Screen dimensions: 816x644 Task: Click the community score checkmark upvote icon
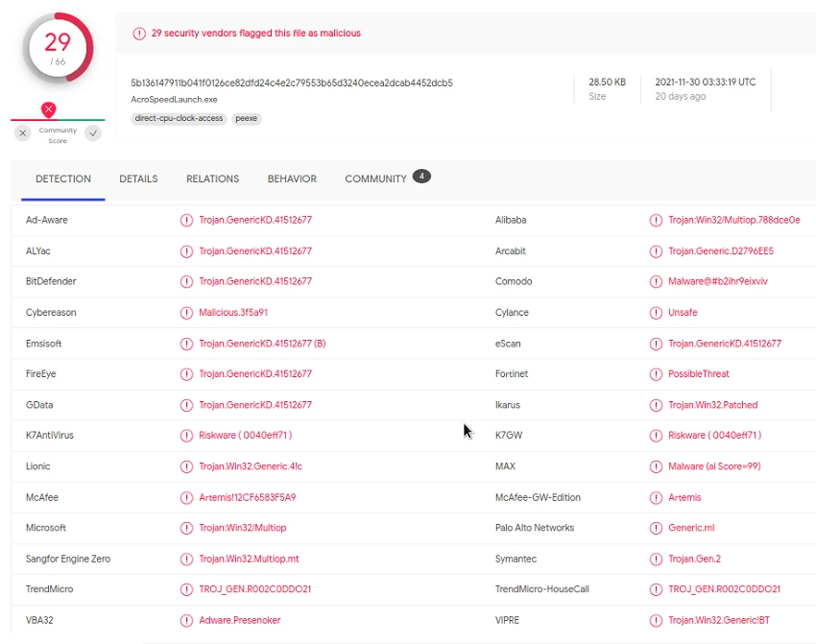pyautogui.click(x=93, y=133)
